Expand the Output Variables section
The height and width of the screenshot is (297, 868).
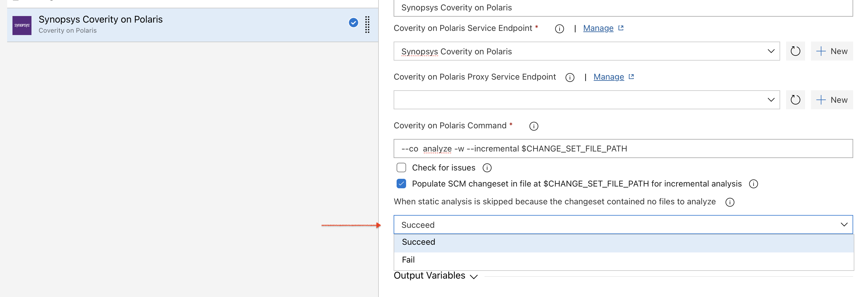click(x=436, y=276)
